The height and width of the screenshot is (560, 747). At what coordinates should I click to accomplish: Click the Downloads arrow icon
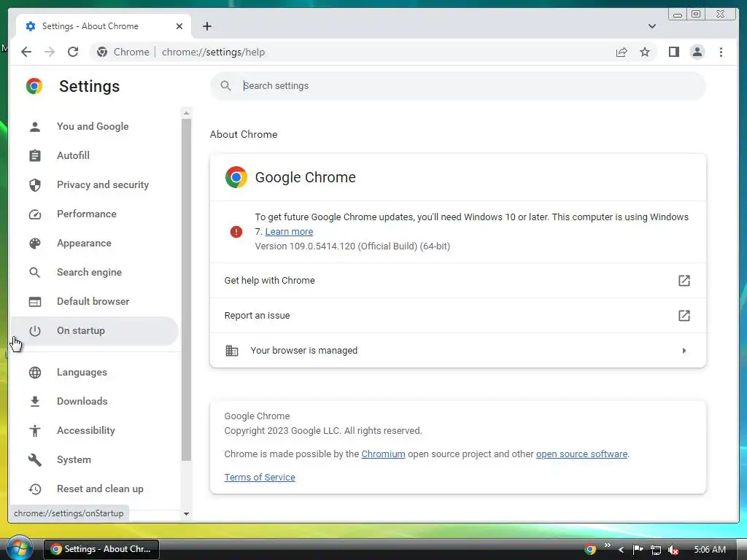point(35,402)
